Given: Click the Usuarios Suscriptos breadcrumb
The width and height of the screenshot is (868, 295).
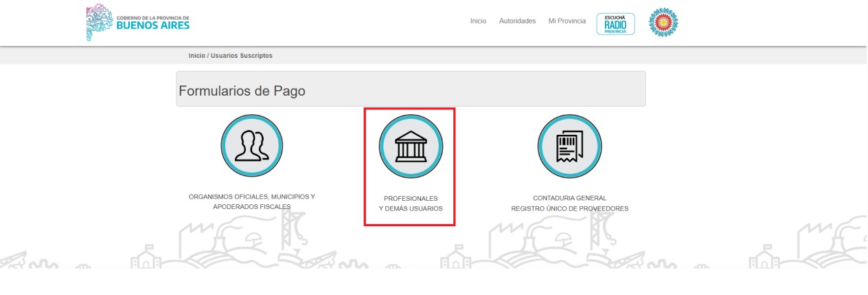Looking at the screenshot, I should click(241, 56).
